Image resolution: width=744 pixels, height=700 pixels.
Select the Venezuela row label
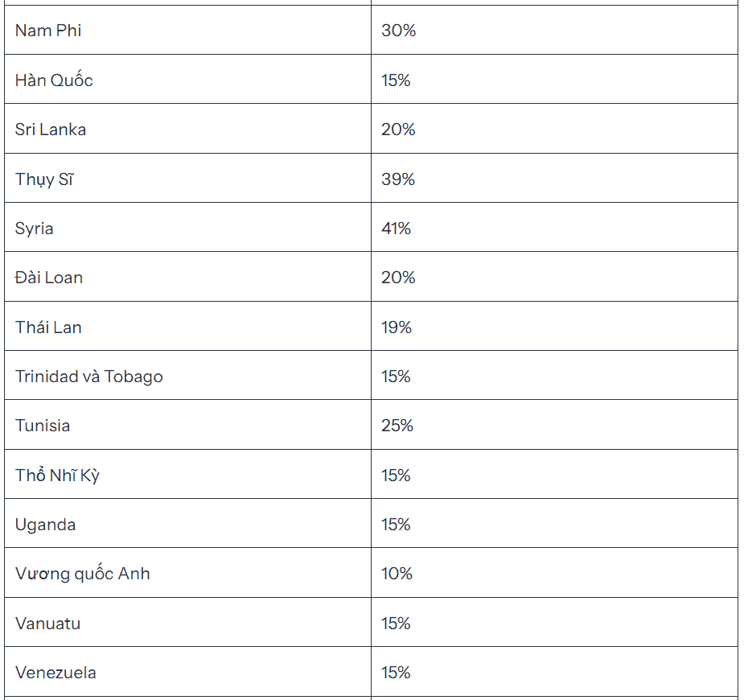pos(55,673)
